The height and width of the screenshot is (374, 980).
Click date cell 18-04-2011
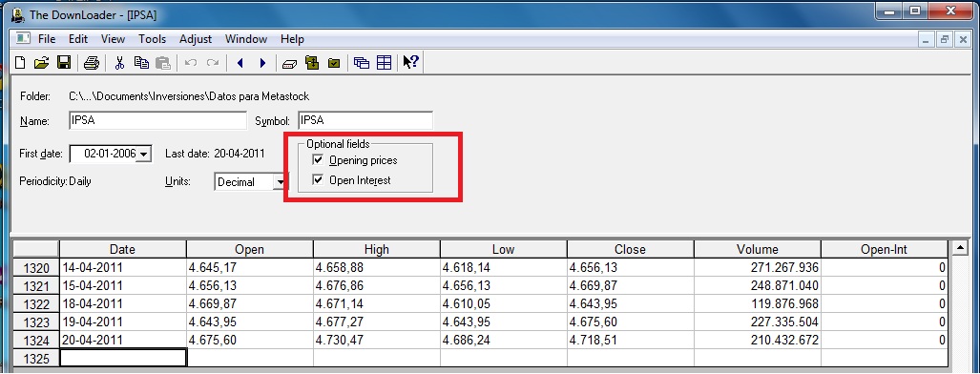tap(122, 304)
